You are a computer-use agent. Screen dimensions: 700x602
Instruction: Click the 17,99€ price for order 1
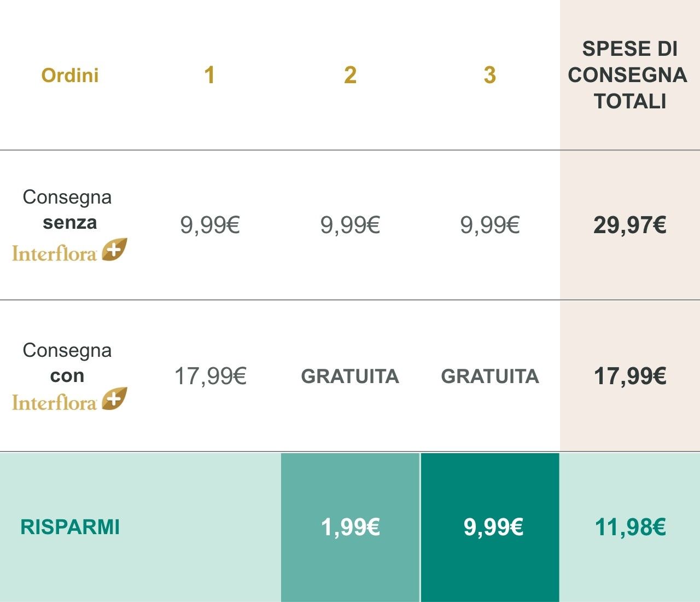(x=210, y=376)
